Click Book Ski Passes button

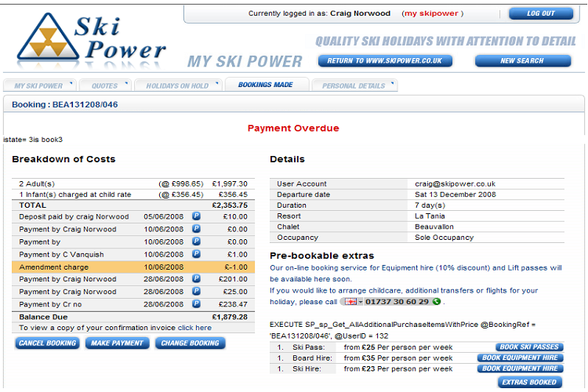pos(529,347)
